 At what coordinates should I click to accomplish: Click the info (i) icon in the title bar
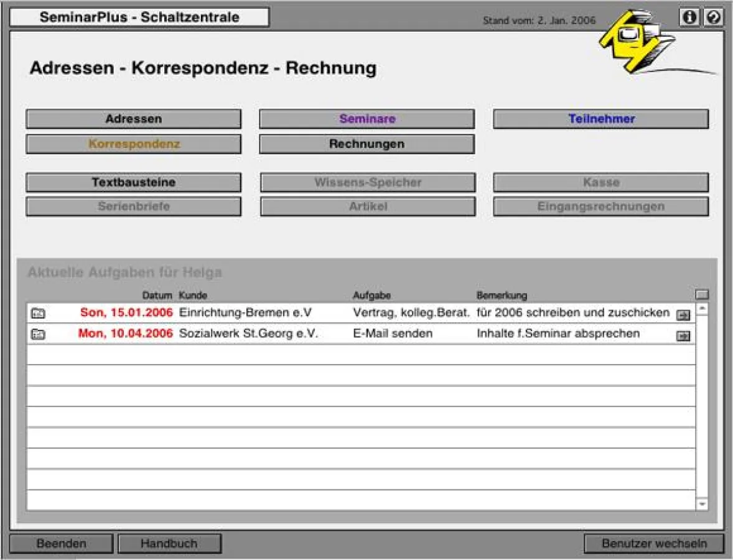(x=689, y=17)
